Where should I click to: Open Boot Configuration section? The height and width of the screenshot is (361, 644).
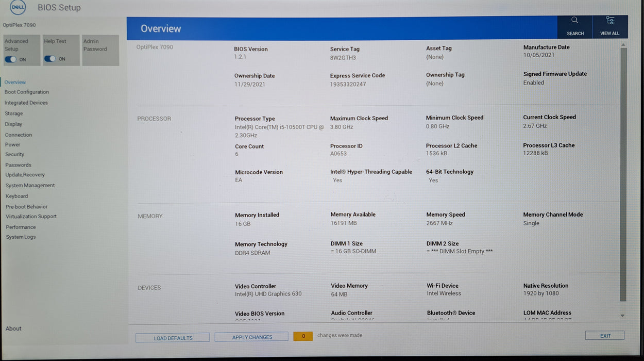(x=27, y=92)
